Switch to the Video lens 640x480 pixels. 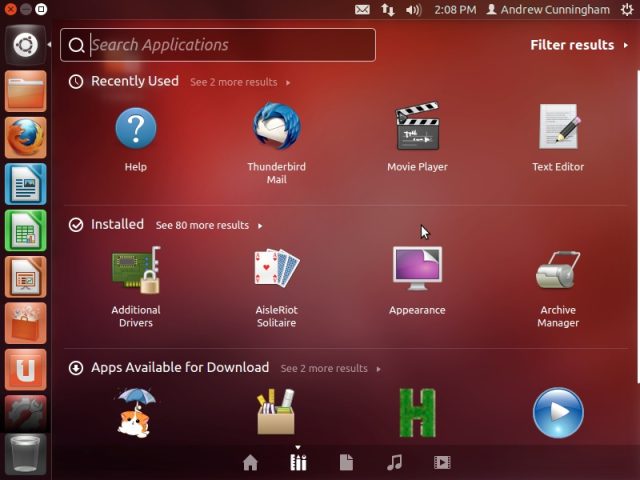tap(442, 463)
